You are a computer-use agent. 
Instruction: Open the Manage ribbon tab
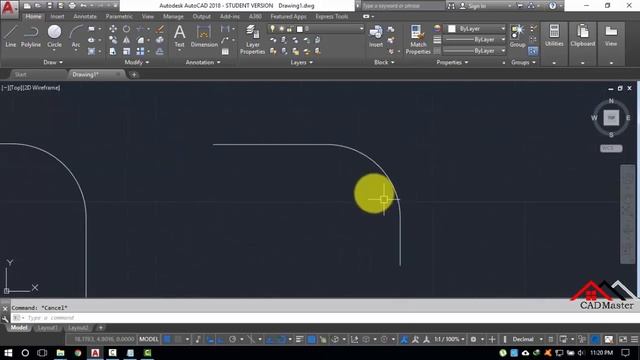point(173,16)
